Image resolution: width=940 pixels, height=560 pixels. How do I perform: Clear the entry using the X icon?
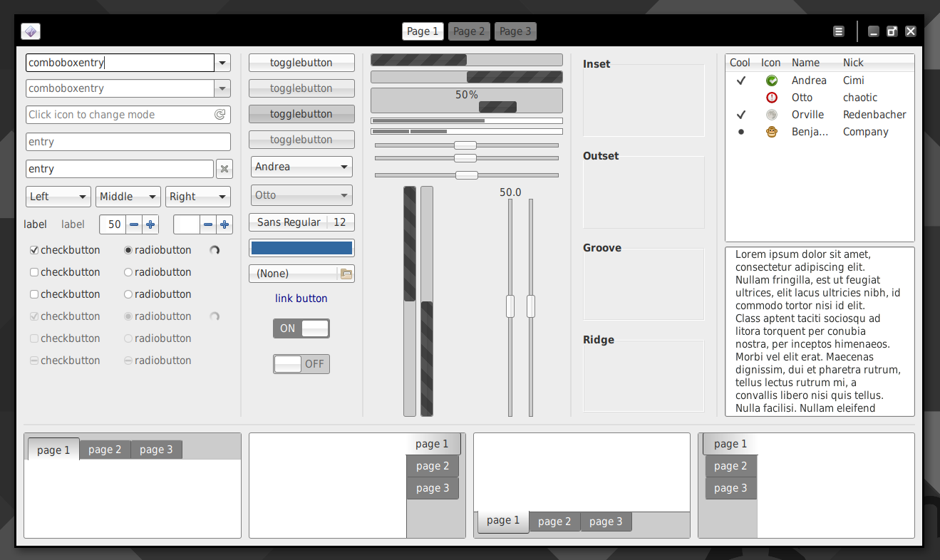pos(224,169)
